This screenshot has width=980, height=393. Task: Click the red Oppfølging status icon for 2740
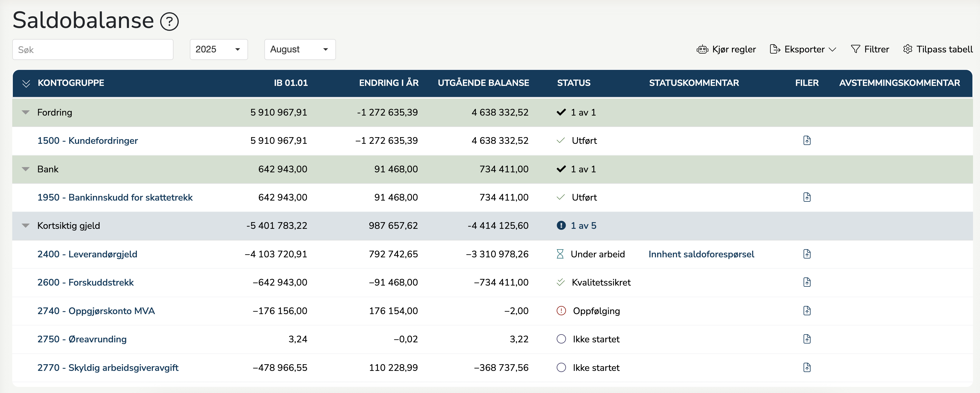[x=561, y=311]
